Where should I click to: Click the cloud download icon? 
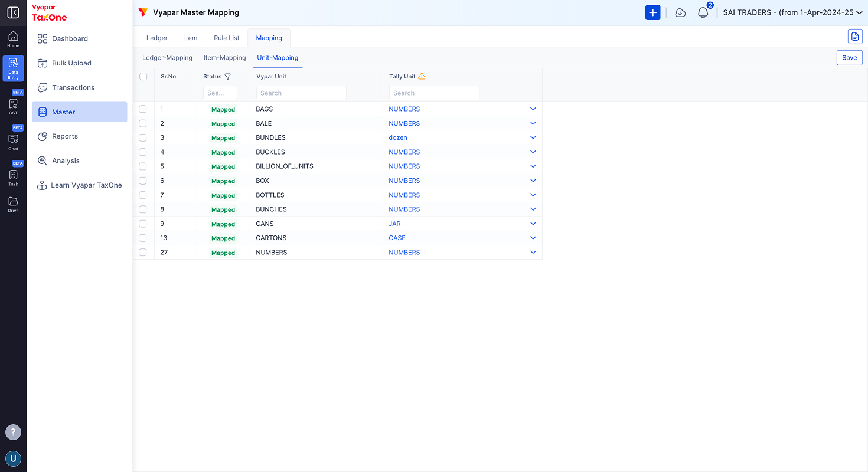click(680, 12)
